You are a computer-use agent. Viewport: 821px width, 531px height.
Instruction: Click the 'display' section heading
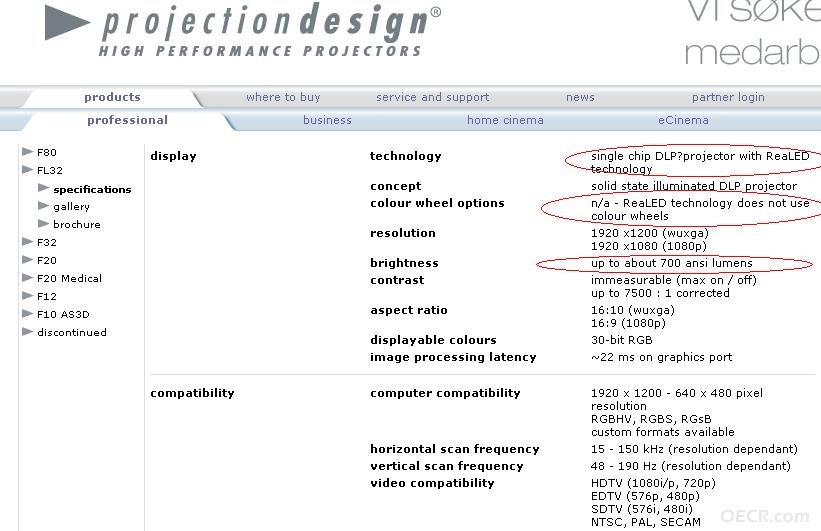point(173,156)
